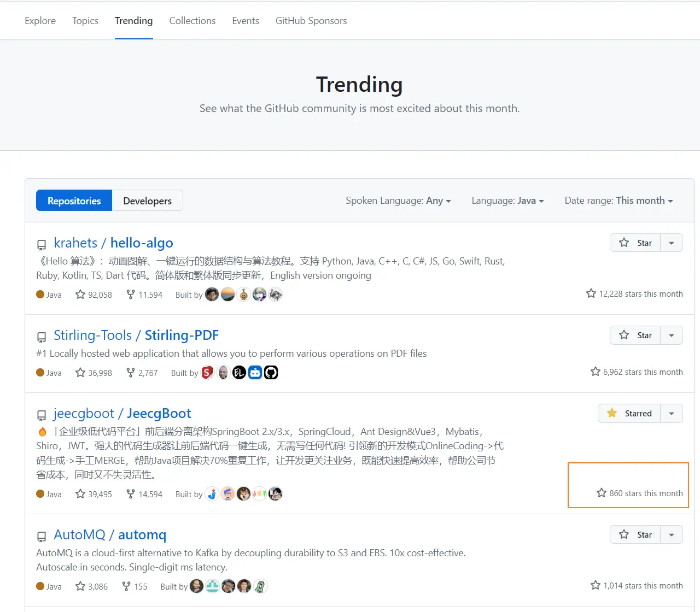
Task: Star the hello-algo repository
Action: (x=635, y=243)
